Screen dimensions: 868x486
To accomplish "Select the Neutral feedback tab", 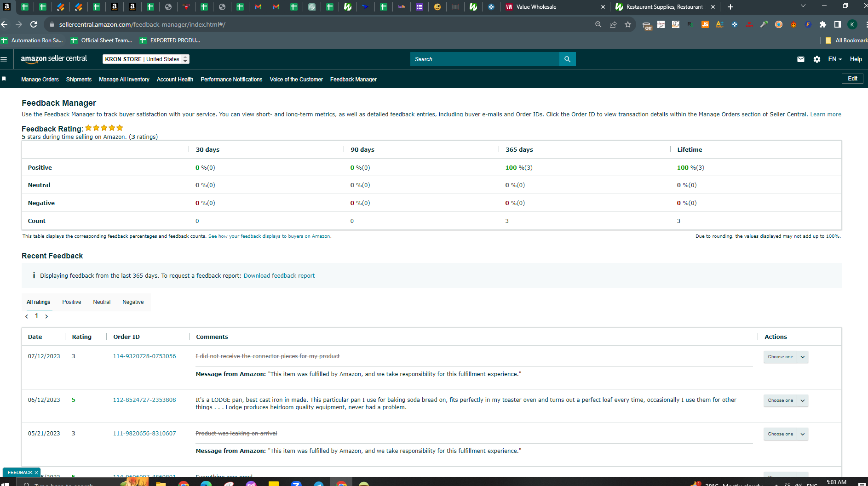I will [102, 302].
